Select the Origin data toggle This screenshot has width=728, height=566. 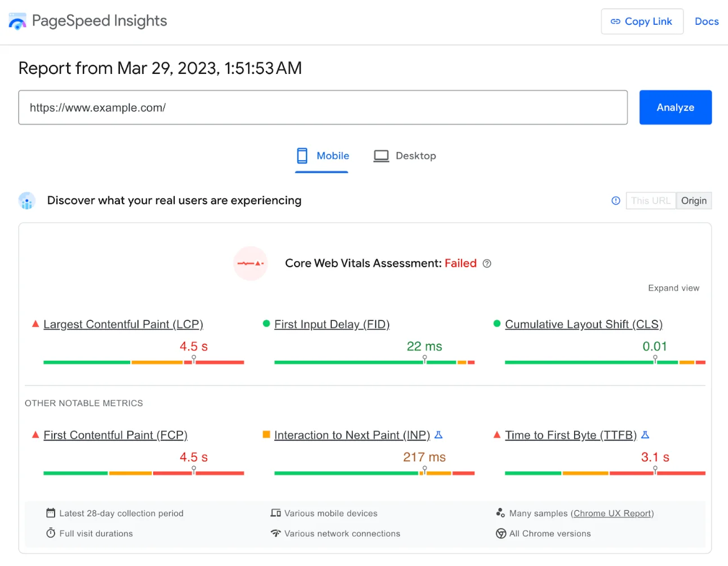click(694, 200)
